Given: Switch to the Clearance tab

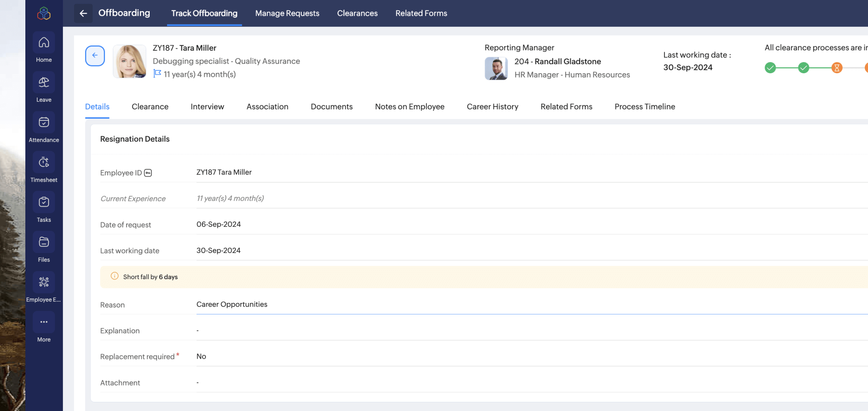Looking at the screenshot, I should click(150, 107).
